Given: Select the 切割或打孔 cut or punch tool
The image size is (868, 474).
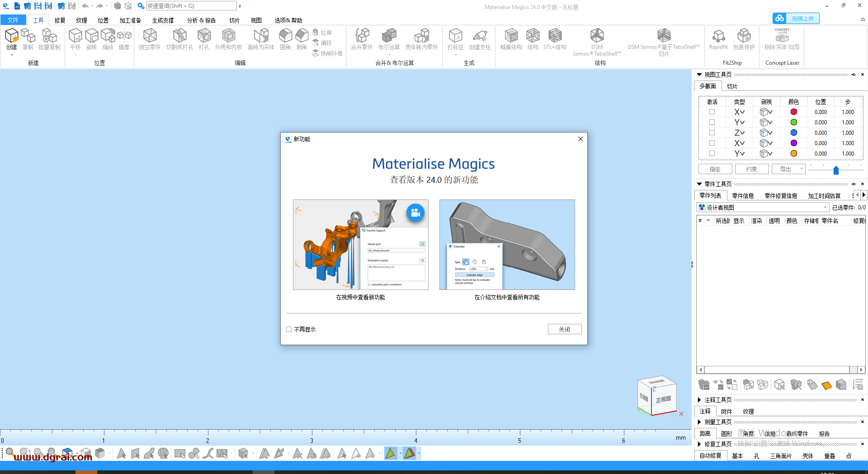Looking at the screenshot, I should (x=179, y=39).
